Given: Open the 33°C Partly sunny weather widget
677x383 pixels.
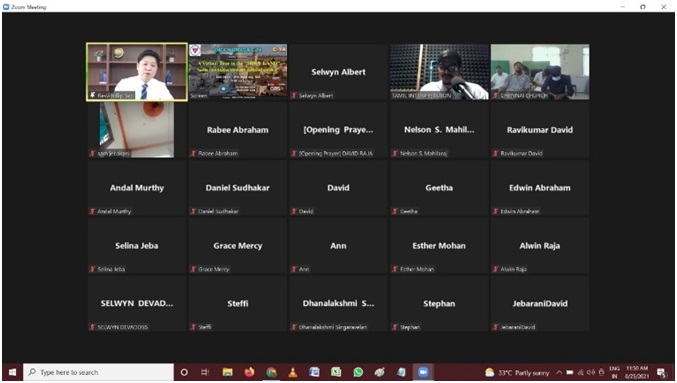Looking at the screenshot, I should click(x=517, y=372).
